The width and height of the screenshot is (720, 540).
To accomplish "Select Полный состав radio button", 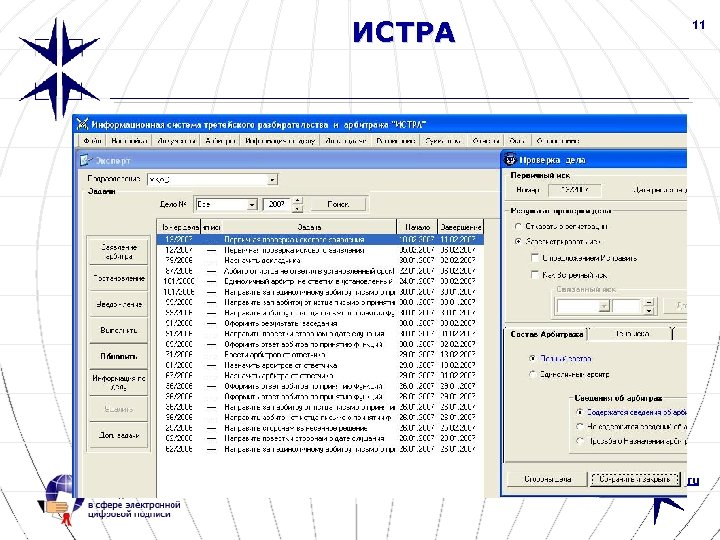I will (532, 358).
